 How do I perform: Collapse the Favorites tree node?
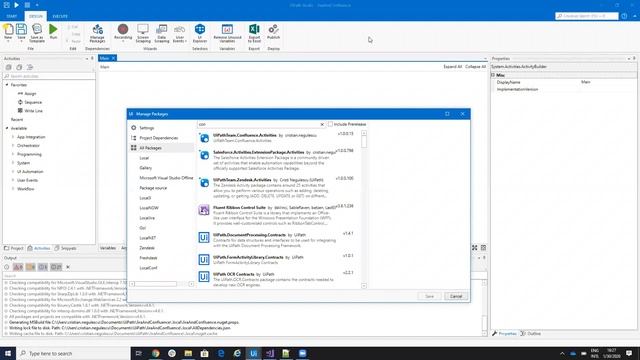tap(7, 85)
